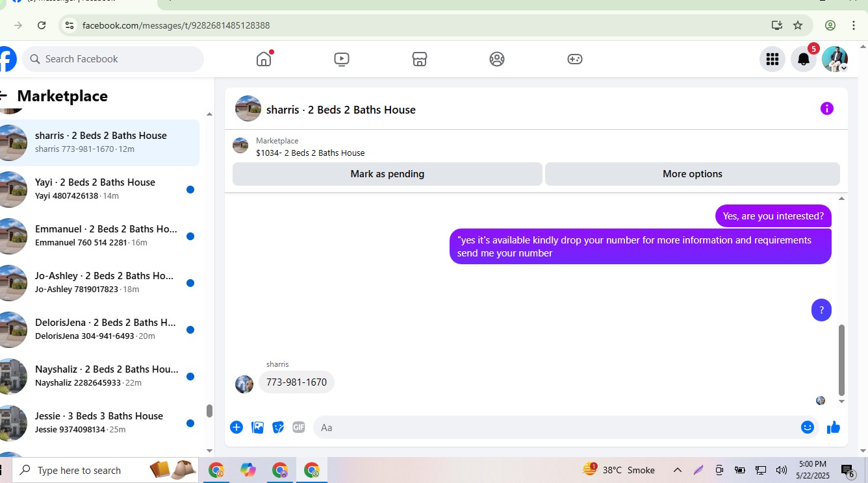Open more actions plus icon in composer

tap(236, 427)
